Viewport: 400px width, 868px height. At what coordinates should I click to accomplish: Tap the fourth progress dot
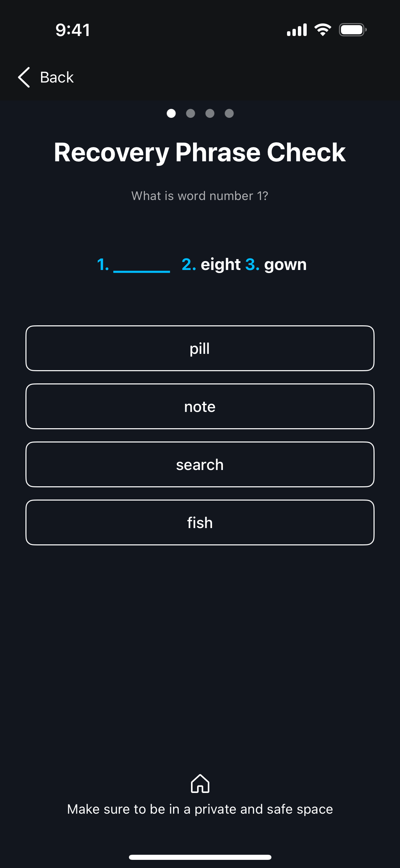pos(229,113)
